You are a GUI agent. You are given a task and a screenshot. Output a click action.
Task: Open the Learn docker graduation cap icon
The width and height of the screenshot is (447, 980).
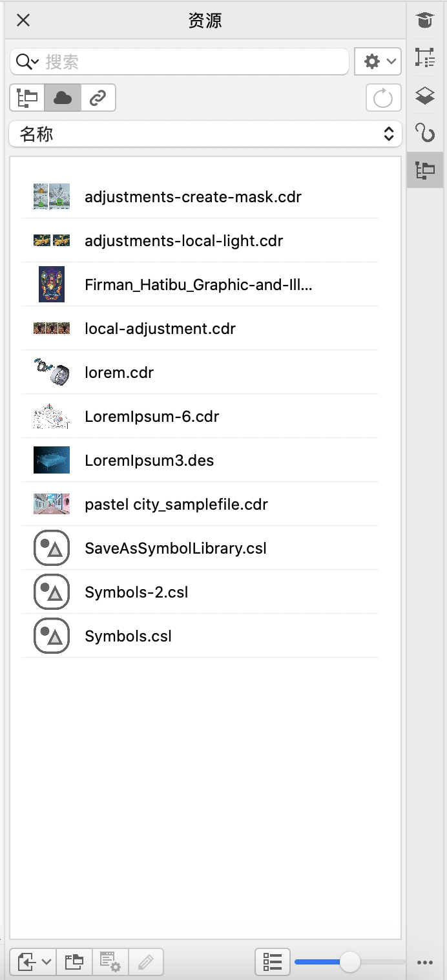coord(424,21)
